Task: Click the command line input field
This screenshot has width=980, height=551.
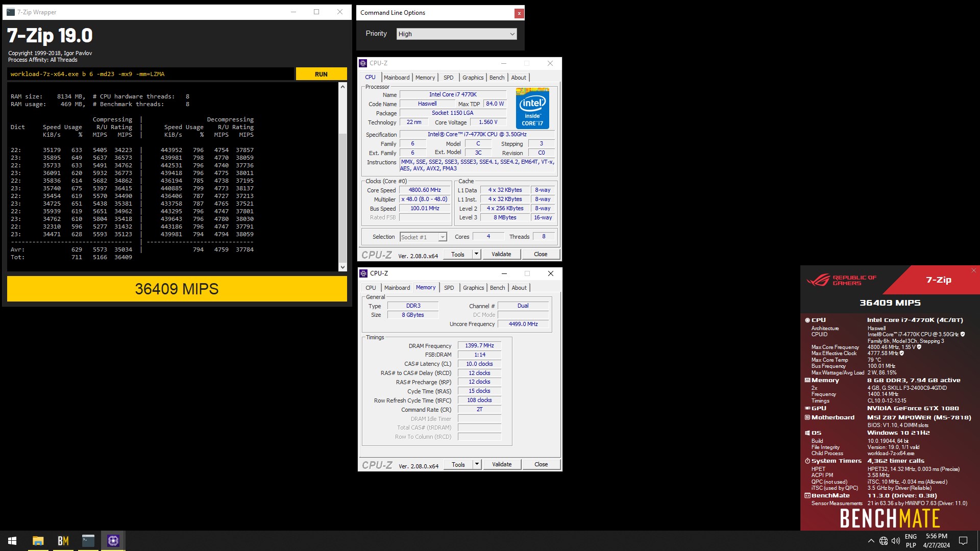Action: pyautogui.click(x=151, y=74)
